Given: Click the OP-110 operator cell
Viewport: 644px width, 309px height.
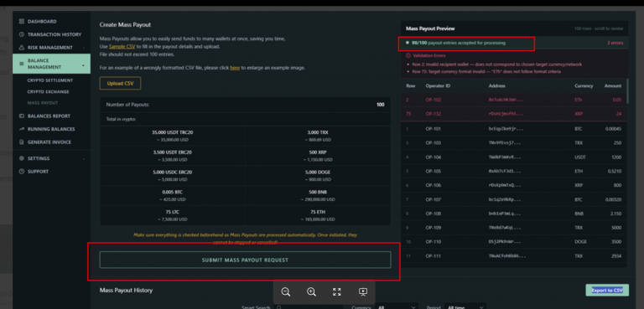Looking at the screenshot, I should pyautogui.click(x=433, y=242).
